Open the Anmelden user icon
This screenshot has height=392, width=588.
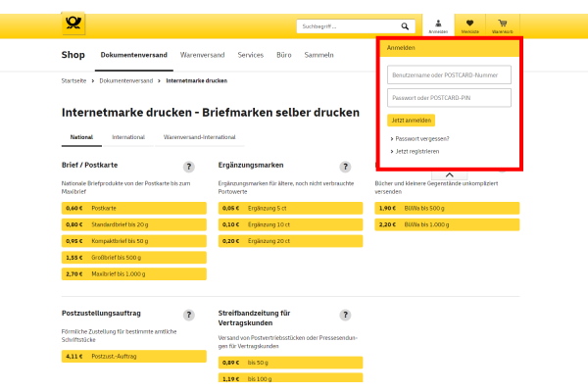click(438, 26)
